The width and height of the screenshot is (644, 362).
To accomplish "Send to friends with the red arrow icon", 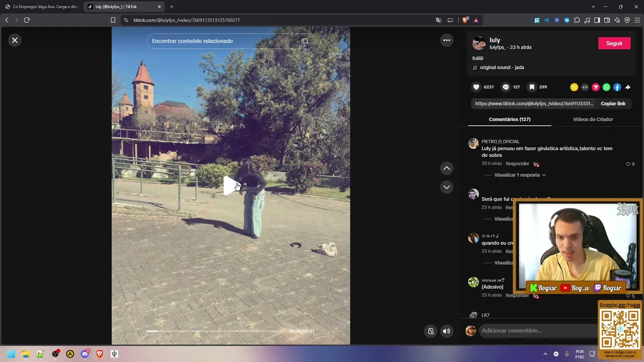I will click(x=596, y=87).
